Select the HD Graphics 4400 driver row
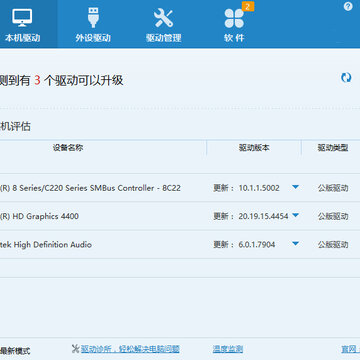This screenshot has width=360, height=360. click(x=180, y=216)
